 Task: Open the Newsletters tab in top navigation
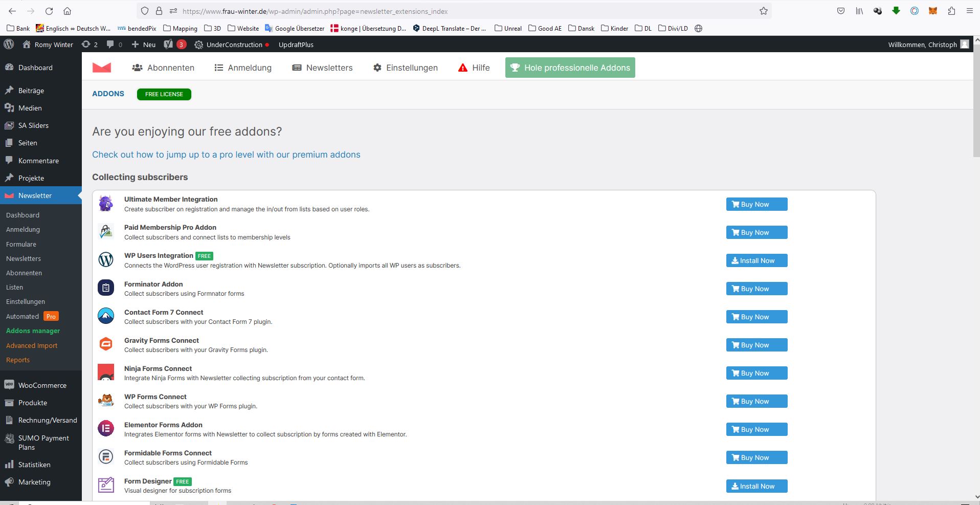pyautogui.click(x=322, y=68)
